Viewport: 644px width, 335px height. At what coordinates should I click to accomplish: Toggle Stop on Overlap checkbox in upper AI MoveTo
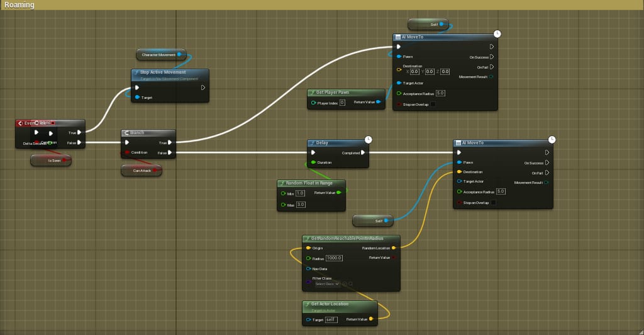click(433, 105)
